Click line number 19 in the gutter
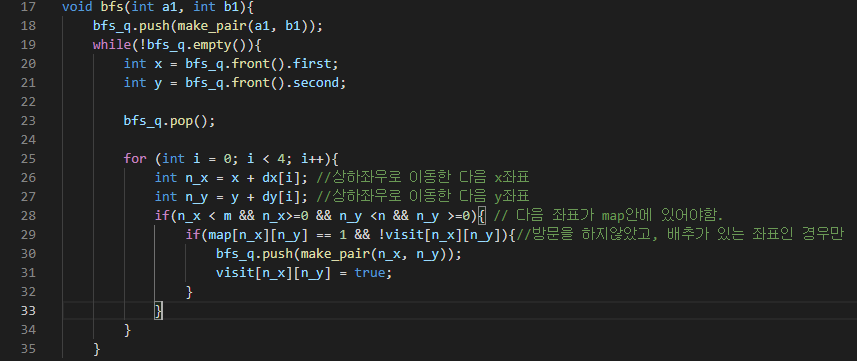This screenshot has width=857, height=361. [27, 45]
